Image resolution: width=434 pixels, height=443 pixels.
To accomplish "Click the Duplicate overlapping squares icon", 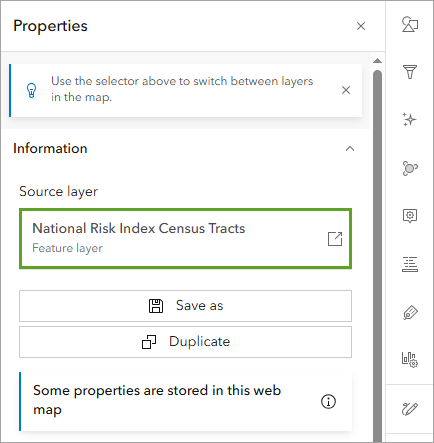I will pyautogui.click(x=149, y=342).
